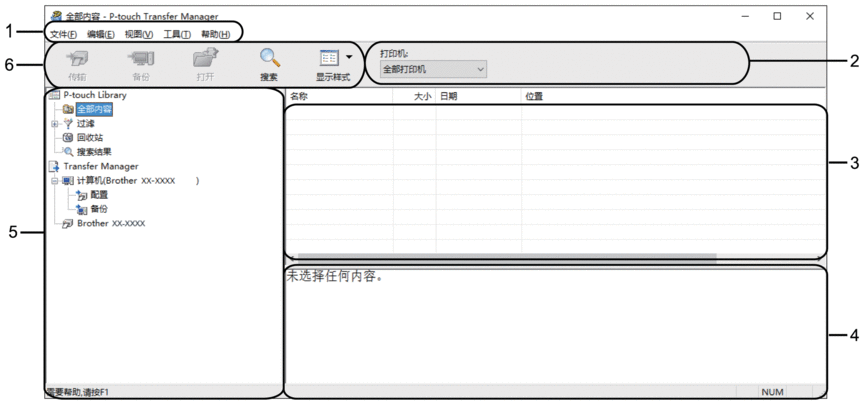Sort by the 日期 column header
Viewport: 864px width, 403px height.
click(479, 96)
